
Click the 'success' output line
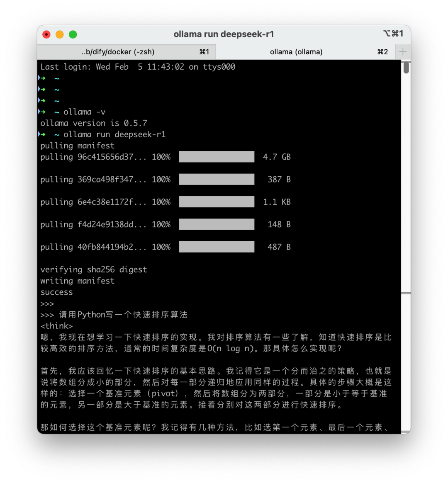pos(57,292)
